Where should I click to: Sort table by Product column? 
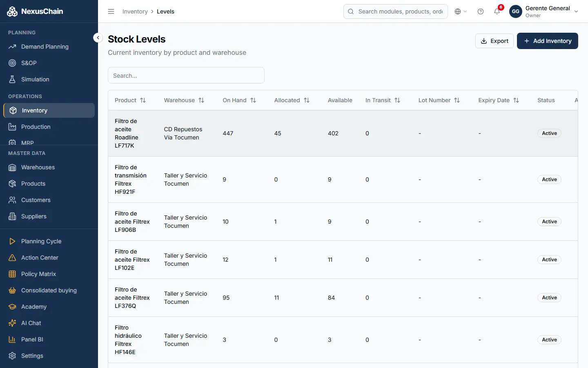pyautogui.click(x=130, y=100)
